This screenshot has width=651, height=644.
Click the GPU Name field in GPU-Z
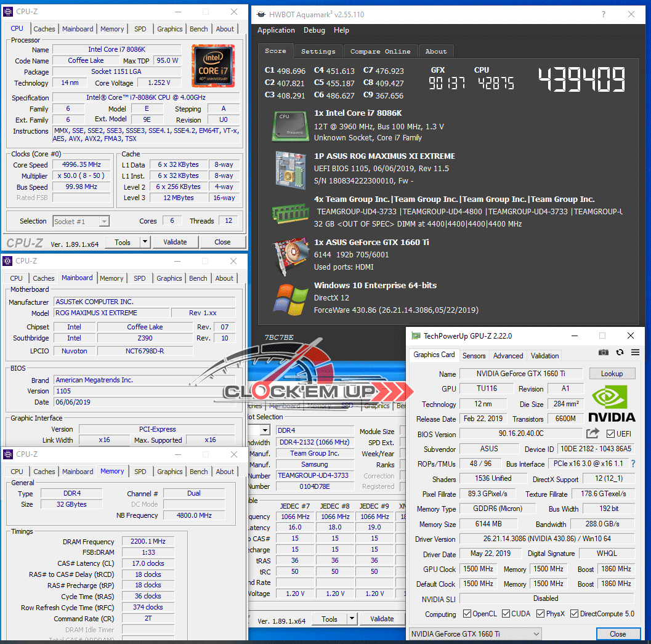(520, 374)
